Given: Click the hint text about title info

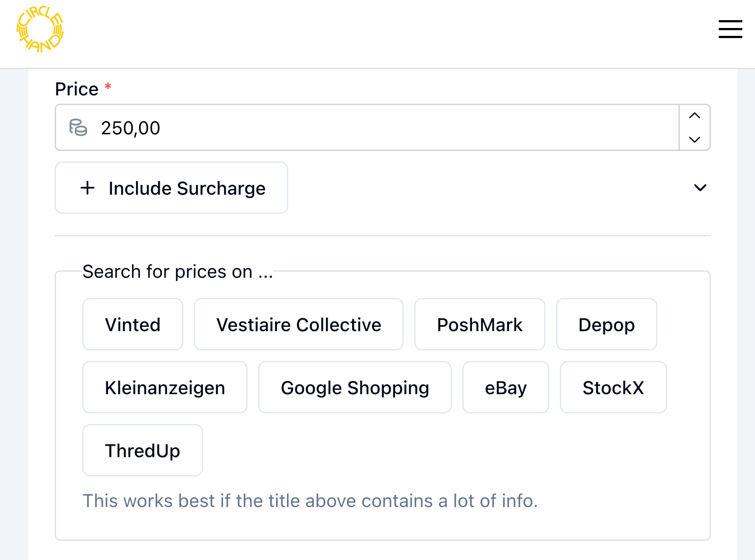Looking at the screenshot, I should click(x=310, y=500).
